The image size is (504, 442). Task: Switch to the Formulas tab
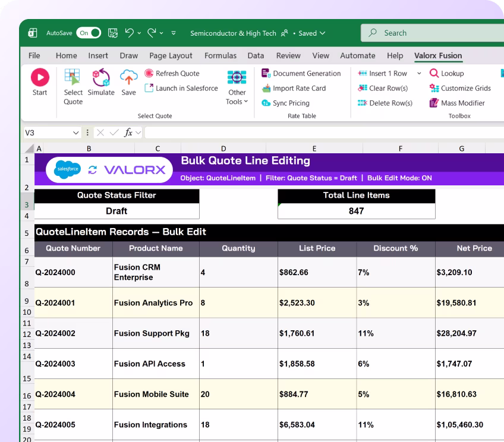point(220,56)
